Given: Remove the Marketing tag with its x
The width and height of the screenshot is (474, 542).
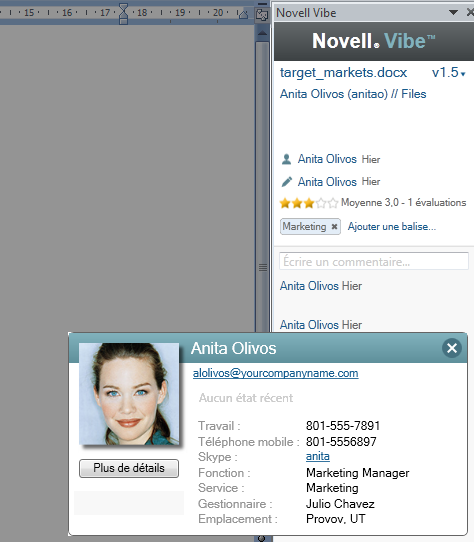Looking at the screenshot, I should tap(334, 227).
